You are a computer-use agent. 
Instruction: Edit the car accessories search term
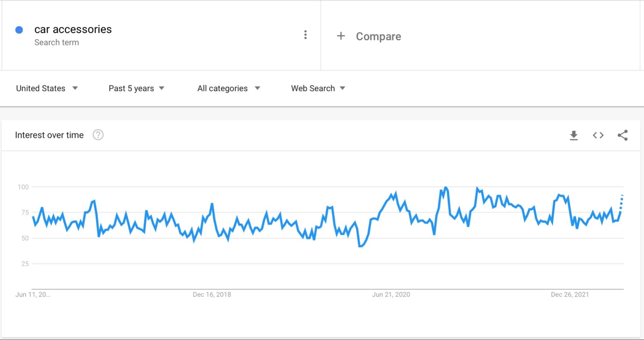pyautogui.click(x=73, y=29)
